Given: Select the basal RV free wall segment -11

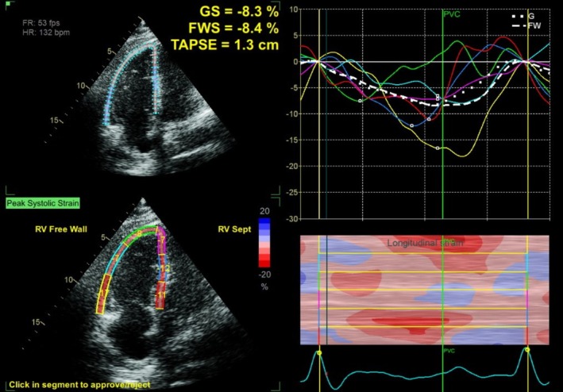Looking at the screenshot, I should (x=102, y=294).
